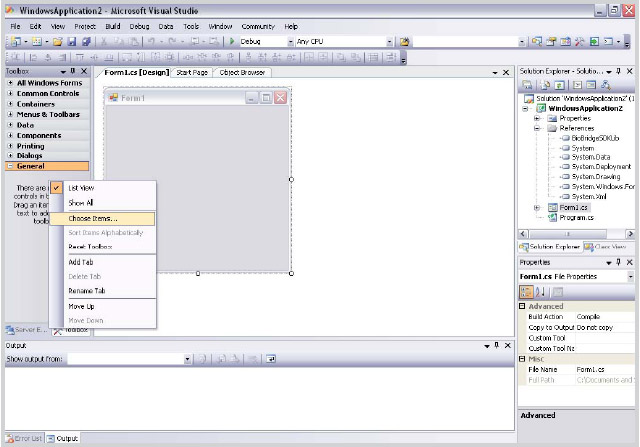Click the Categorized button in Properties panel
Screen dimensions: 640x447
[527, 292]
